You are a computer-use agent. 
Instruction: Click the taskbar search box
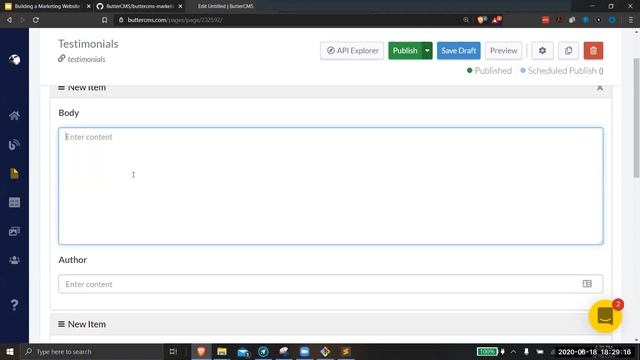coord(92,351)
